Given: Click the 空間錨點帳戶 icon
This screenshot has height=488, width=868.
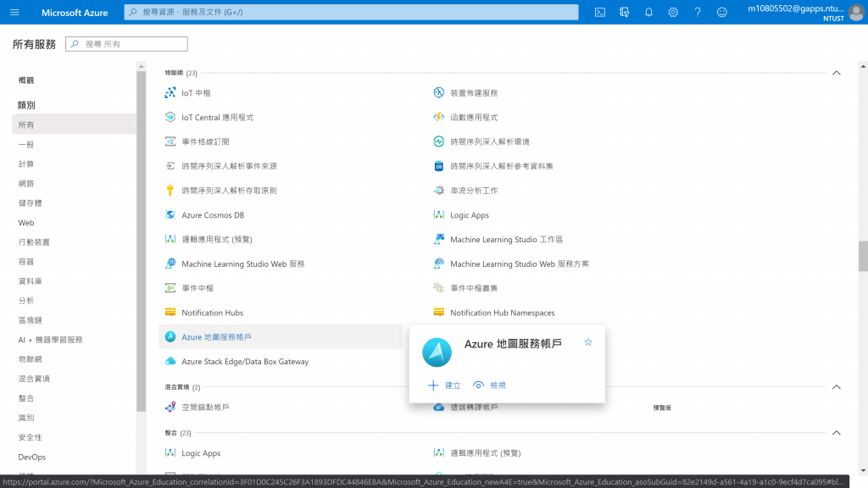Looking at the screenshot, I should point(170,408).
